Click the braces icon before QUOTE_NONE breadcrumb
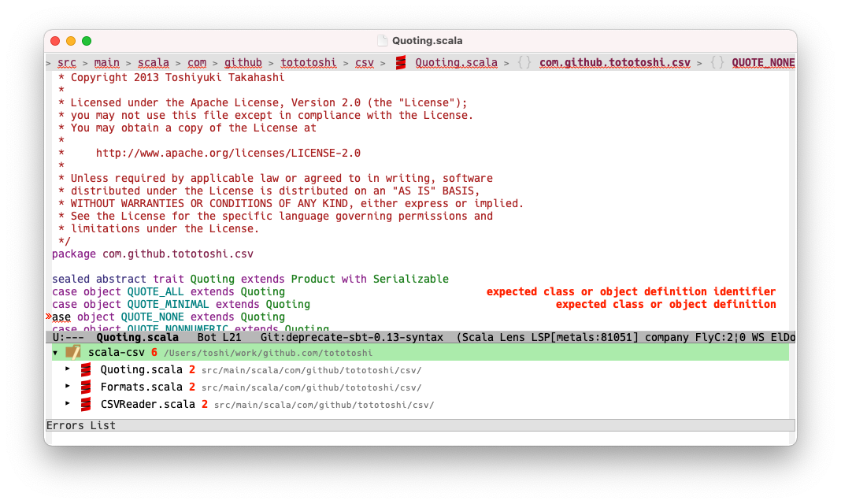Image resolution: width=841 pixels, height=504 pixels. (x=717, y=63)
